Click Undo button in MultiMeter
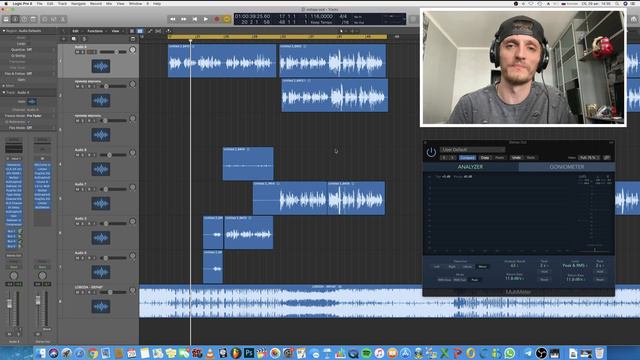Image resolution: width=640 pixels, height=360 pixels. (516, 158)
